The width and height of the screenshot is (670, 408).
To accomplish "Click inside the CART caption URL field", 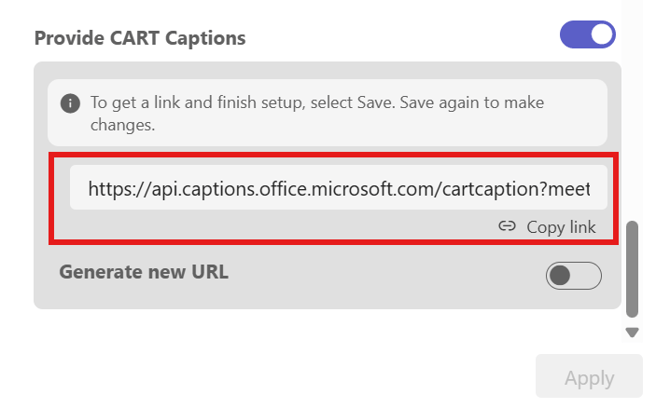I will [x=338, y=188].
